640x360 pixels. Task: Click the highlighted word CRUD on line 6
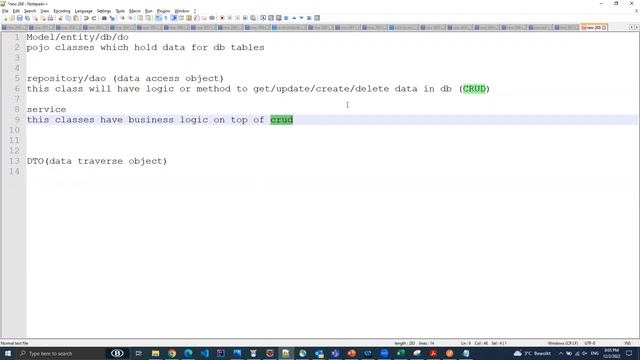pyautogui.click(x=474, y=89)
